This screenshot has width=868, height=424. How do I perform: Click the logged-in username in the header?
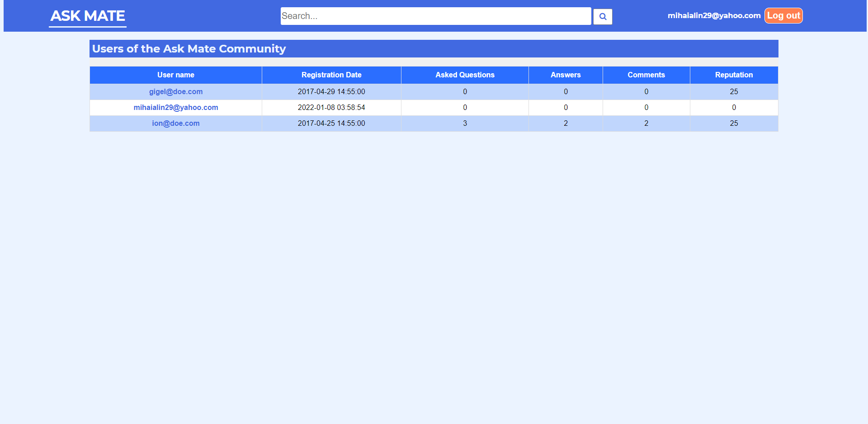[x=714, y=15]
